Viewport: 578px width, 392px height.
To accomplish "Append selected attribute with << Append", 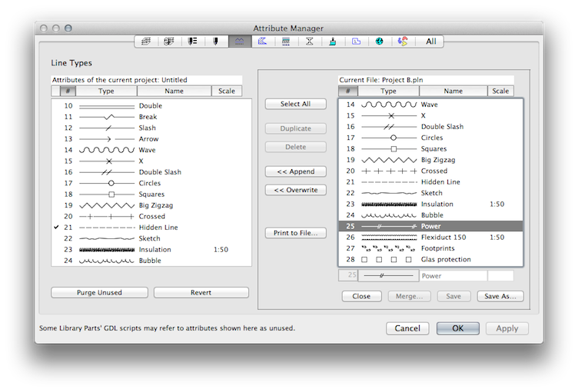I will 296,171.
